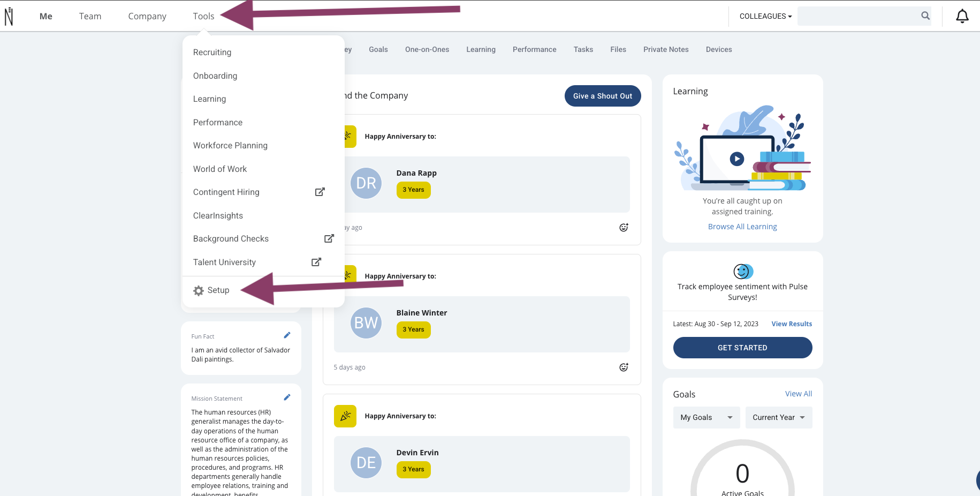The height and width of the screenshot is (496, 980).
Task: Switch to the One-on-Ones tab
Action: 427,49
